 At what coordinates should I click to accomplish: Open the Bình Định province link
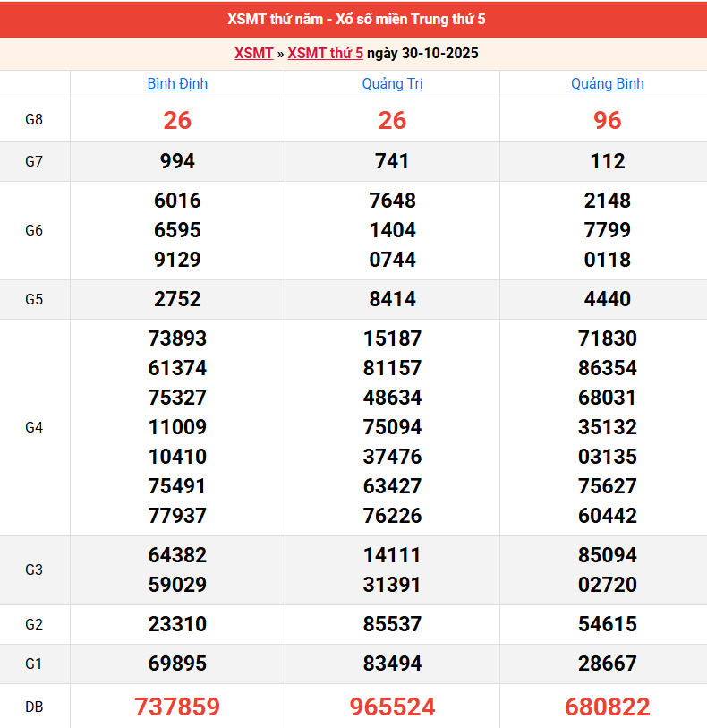click(177, 83)
